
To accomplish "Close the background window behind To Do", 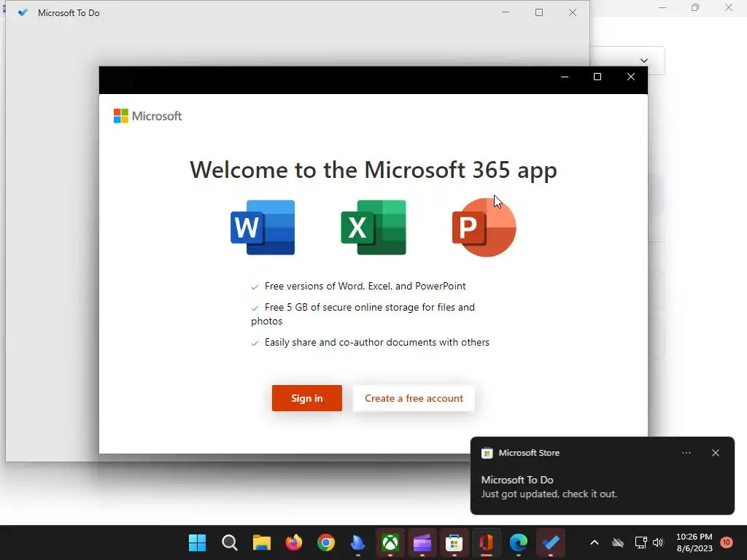I will [x=729, y=7].
